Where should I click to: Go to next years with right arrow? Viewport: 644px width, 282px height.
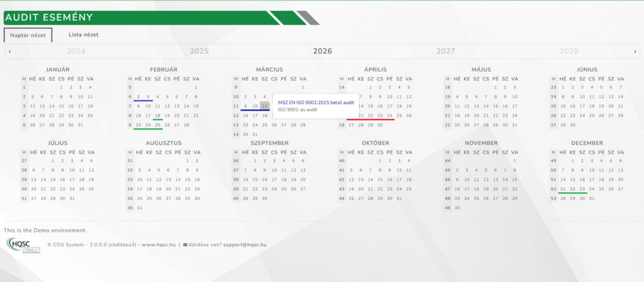(636, 52)
